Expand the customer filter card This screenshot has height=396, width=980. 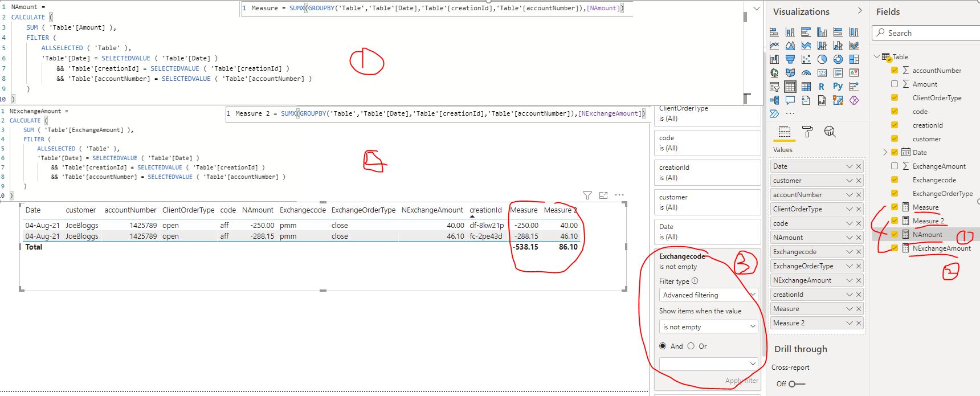[707, 202]
